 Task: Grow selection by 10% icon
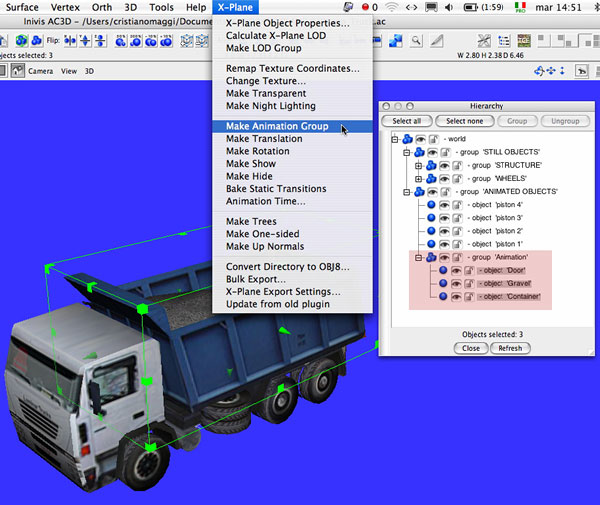tap(166, 40)
